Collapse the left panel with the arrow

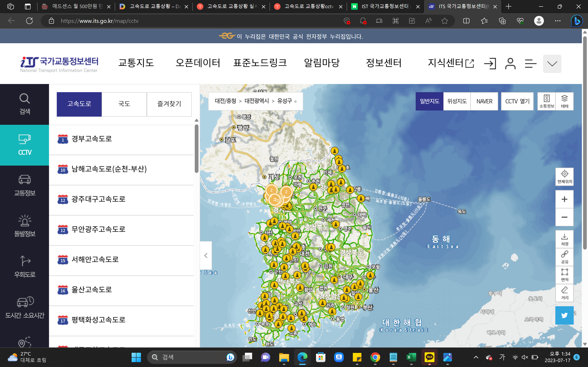(206, 255)
